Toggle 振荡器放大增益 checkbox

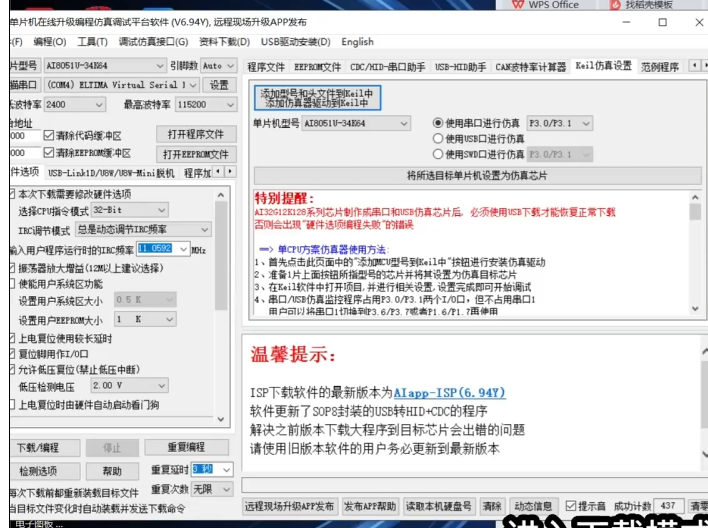tap(12, 268)
